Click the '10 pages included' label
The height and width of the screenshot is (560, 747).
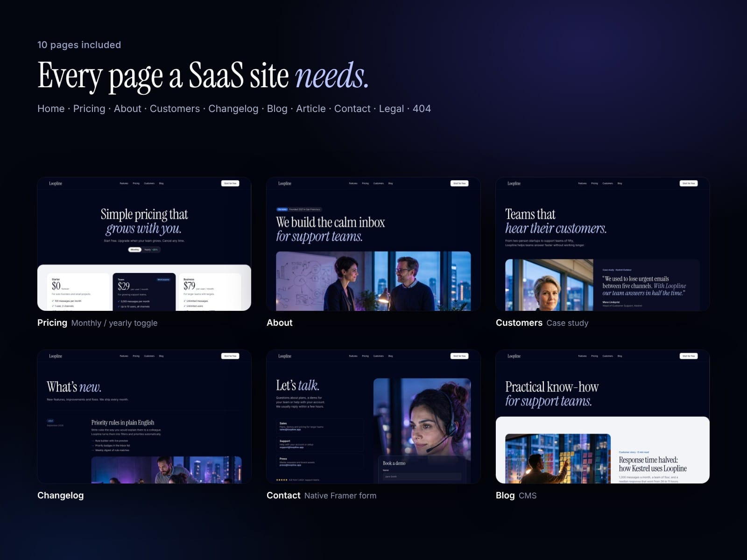(79, 45)
